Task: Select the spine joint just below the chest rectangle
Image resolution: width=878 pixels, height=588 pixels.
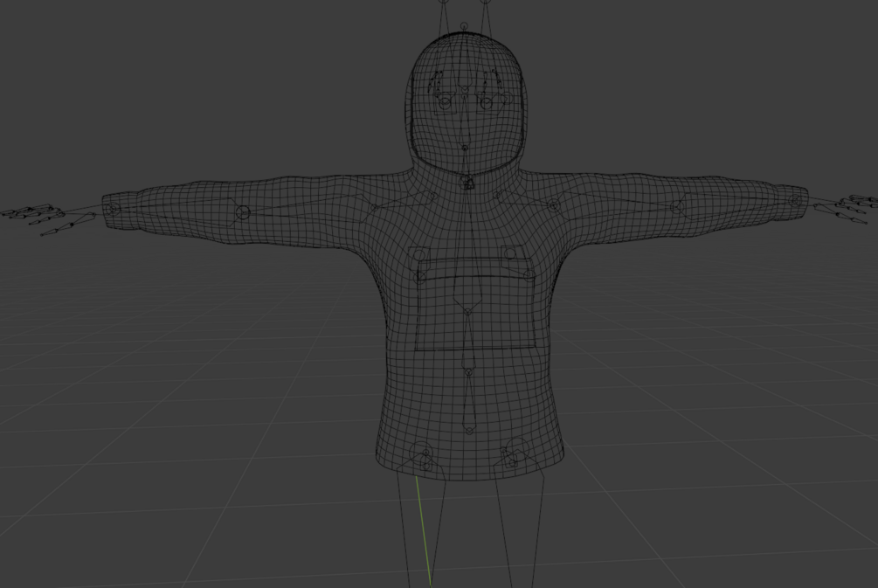Action: [x=468, y=371]
